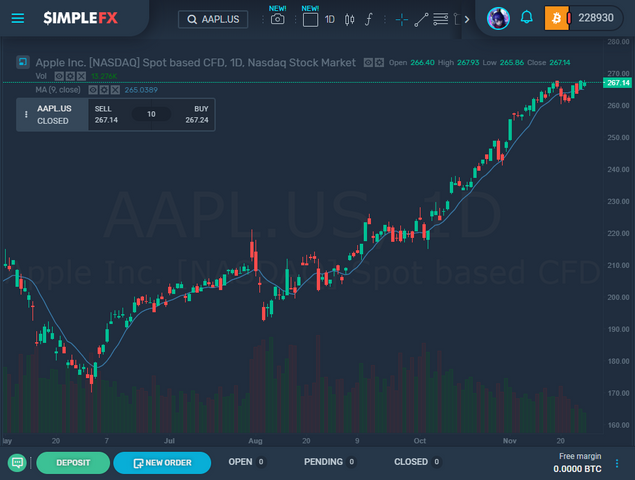635x480 pixels.
Task: Take a chart snapshot with camera icon
Action: [277, 19]
